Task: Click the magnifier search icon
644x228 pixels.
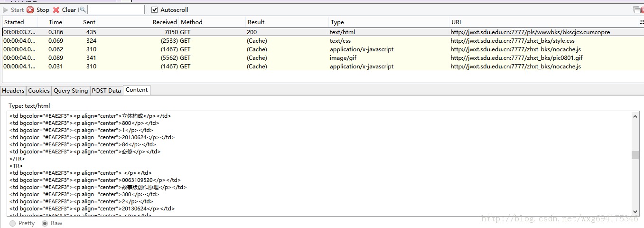Action: point(83,9)
